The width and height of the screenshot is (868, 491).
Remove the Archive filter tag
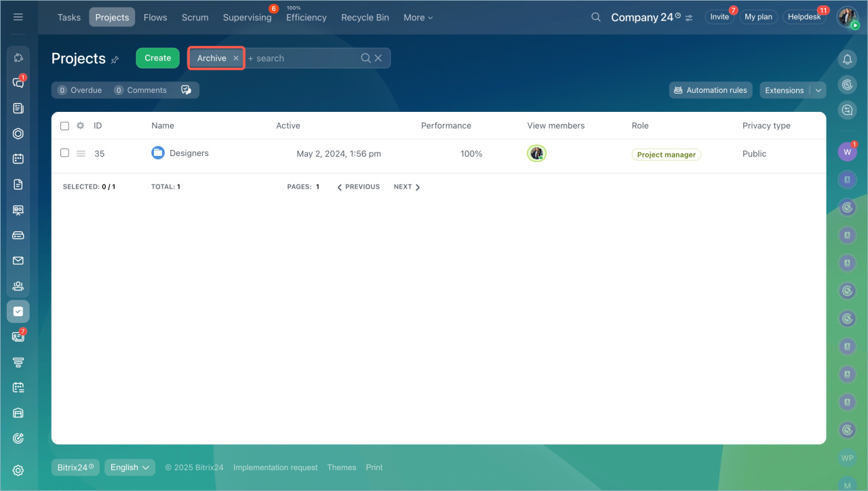pyautogui.click(x=236, y=58)
